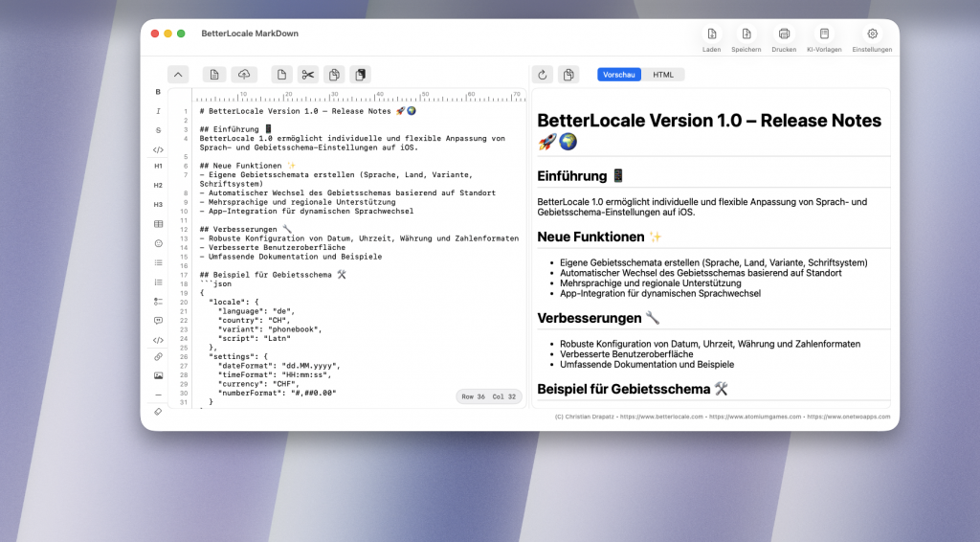Click editor line '"language": "de",'
This screenshot has width=980, height=542.
256,311
